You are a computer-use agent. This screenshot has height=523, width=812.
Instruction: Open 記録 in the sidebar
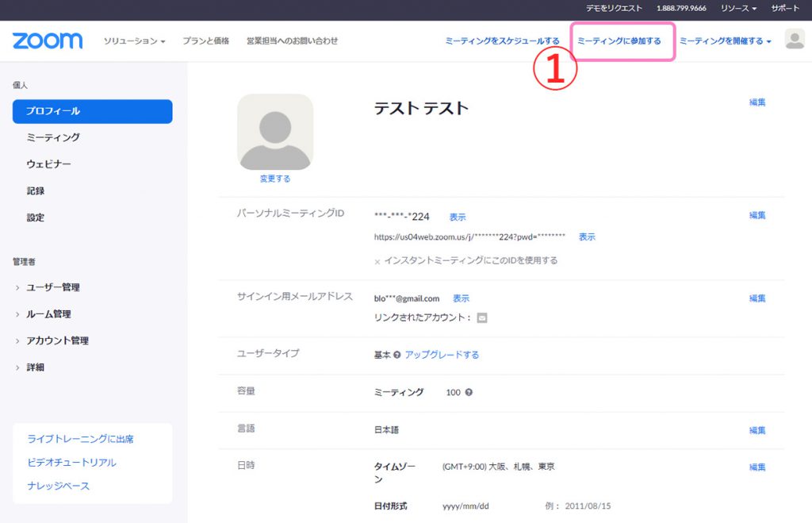click(x=35, y=190)
